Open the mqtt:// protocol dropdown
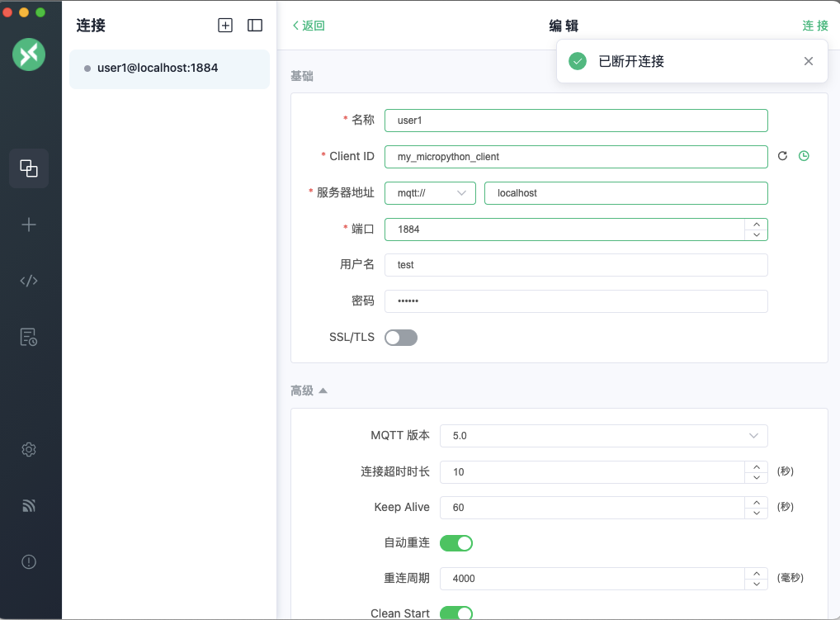This screenshot has width=840, height=620. pos(430,193)
